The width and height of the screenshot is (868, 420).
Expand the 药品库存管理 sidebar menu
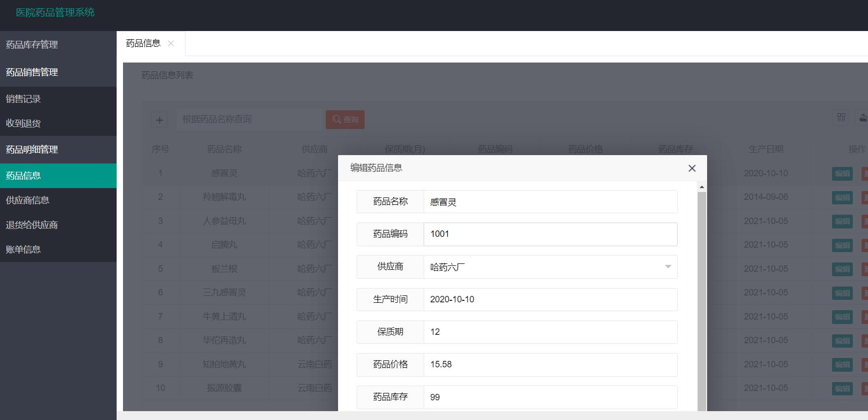click(x=58, y=45)
